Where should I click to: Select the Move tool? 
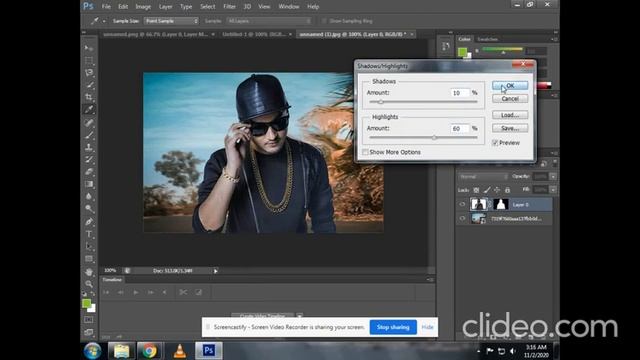(x=89, y=48)
